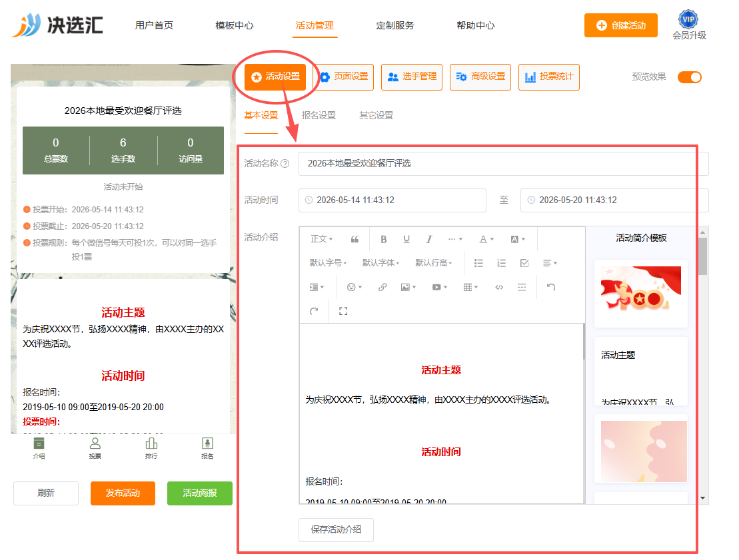Click the help icon beside 活动名称

point(285,163)
